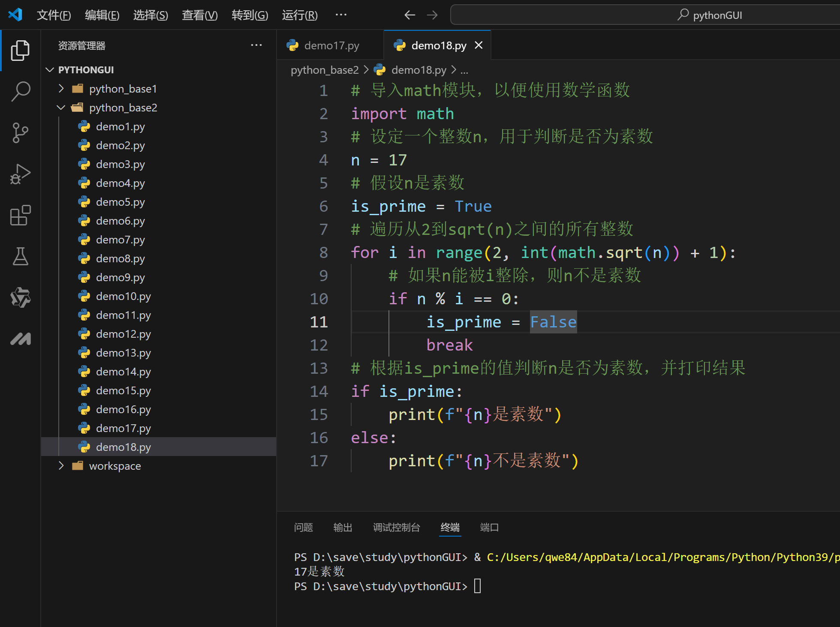
Task: Open the Extensions view
Action: point(20,216)
